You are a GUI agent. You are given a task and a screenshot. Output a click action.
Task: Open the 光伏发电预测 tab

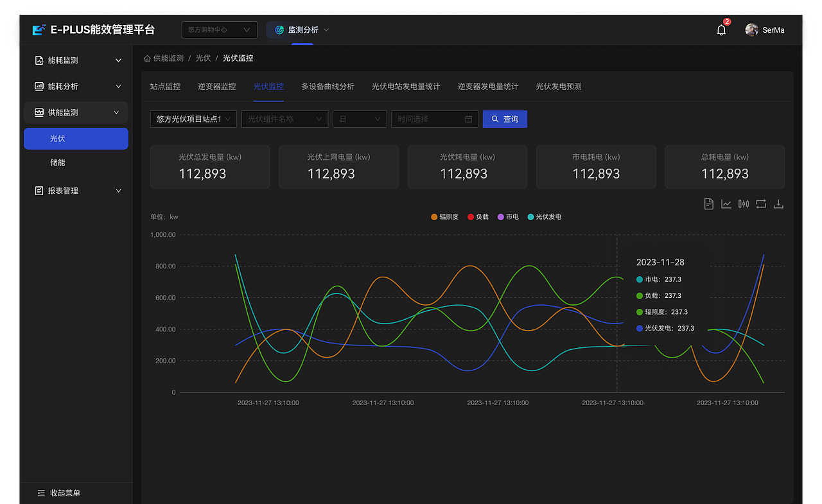(x=559, y=87)
